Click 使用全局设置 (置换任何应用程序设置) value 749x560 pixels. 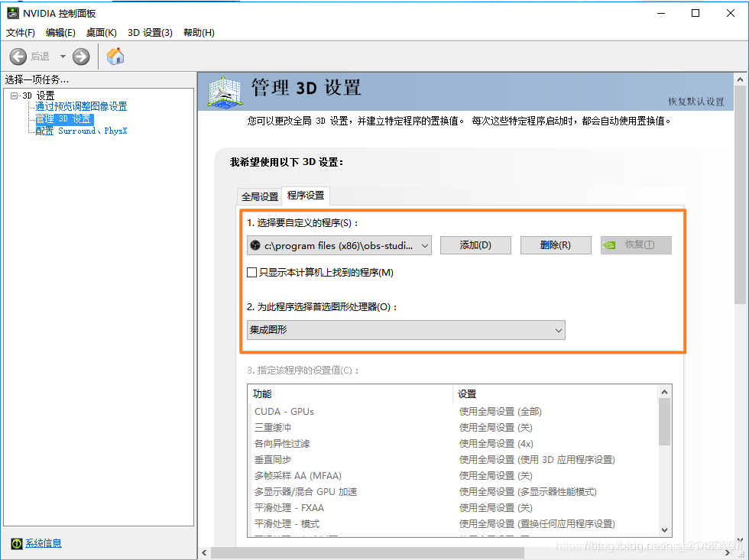click(x=537, y=524)
